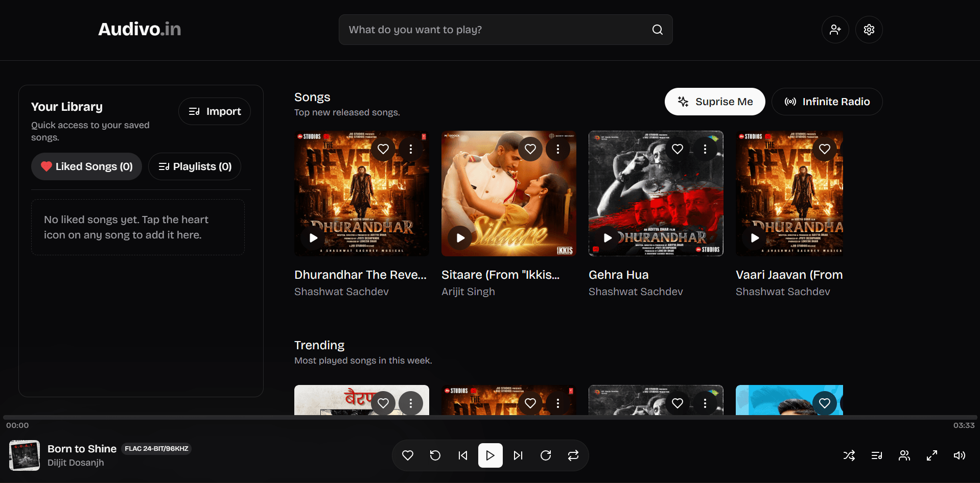Open the listen together people icon
Image resolution: width=980 pixels, height=483 pixels.
pos(904,455)
